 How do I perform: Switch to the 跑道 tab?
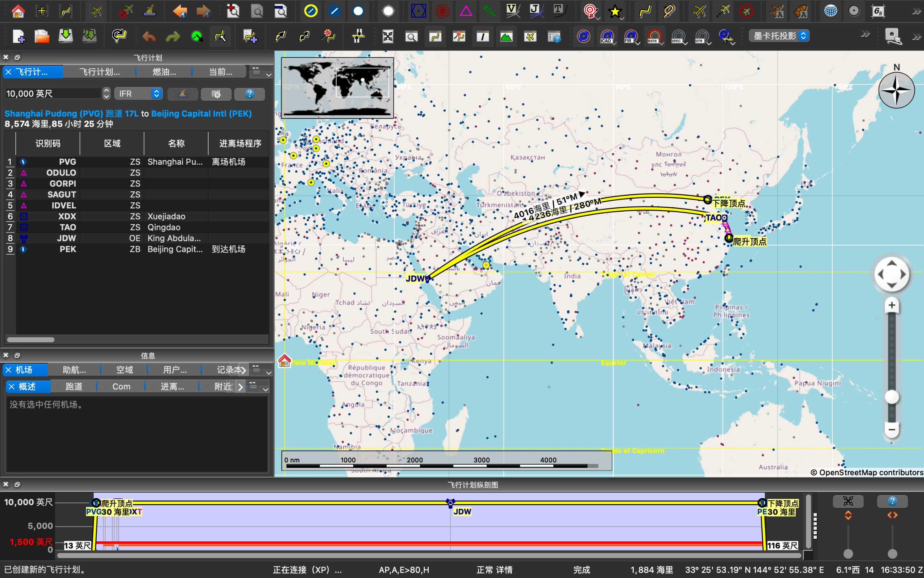[74, 387]
